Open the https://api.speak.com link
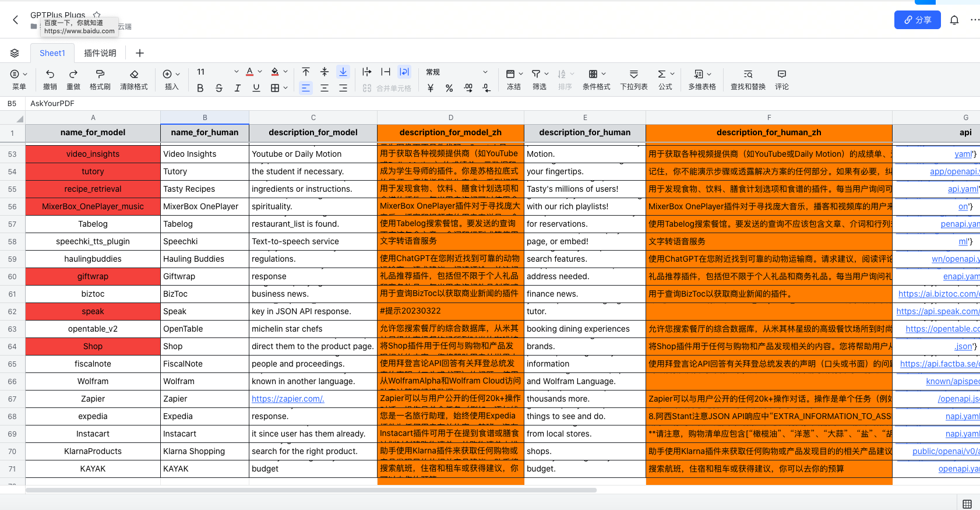Viewport: 980px width, 510px height. (x=938, y=311)
